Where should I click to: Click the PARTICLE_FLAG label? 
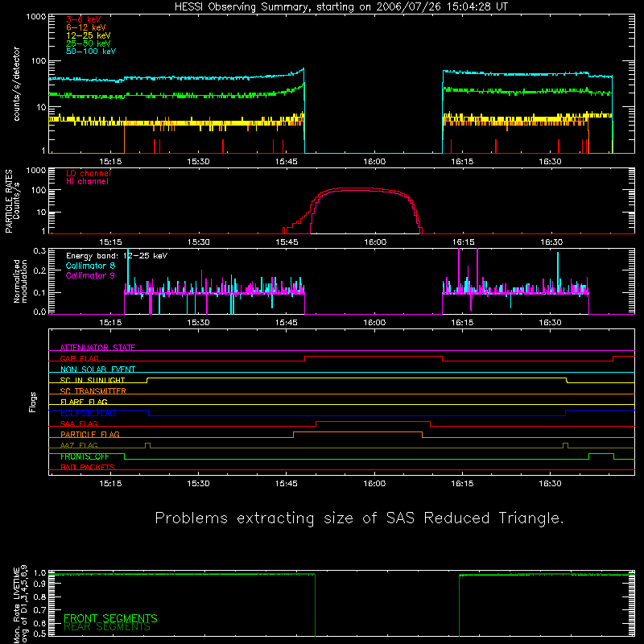90,434
